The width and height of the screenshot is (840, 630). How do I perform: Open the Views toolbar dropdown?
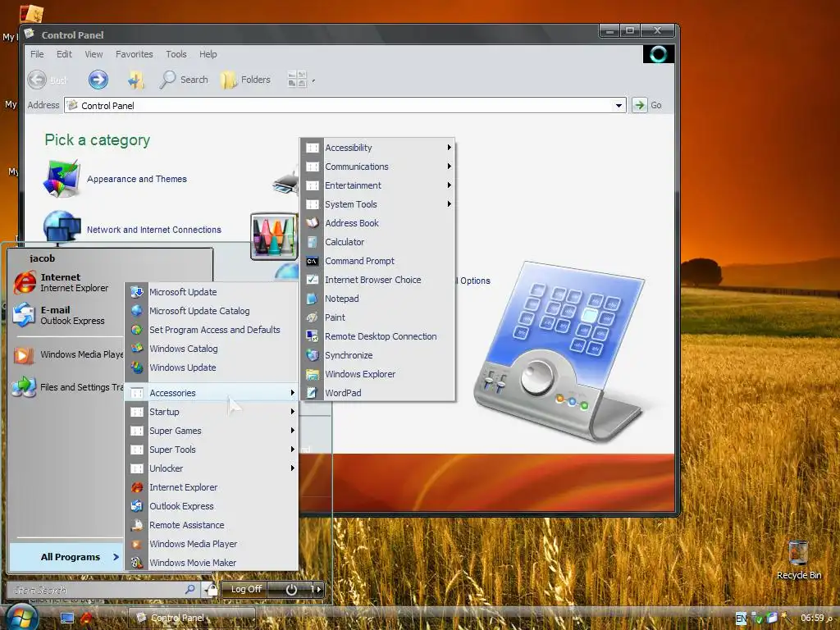[300, 80]
